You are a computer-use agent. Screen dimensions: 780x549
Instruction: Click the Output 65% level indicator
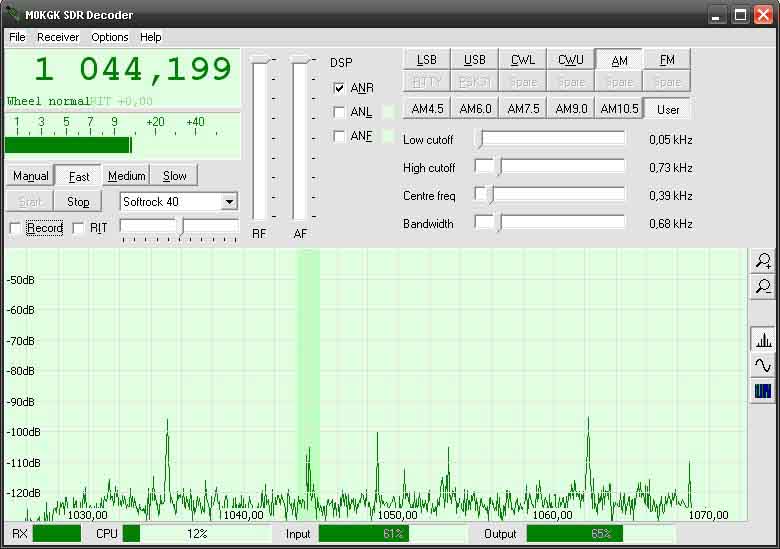click(x=601, y=534)
